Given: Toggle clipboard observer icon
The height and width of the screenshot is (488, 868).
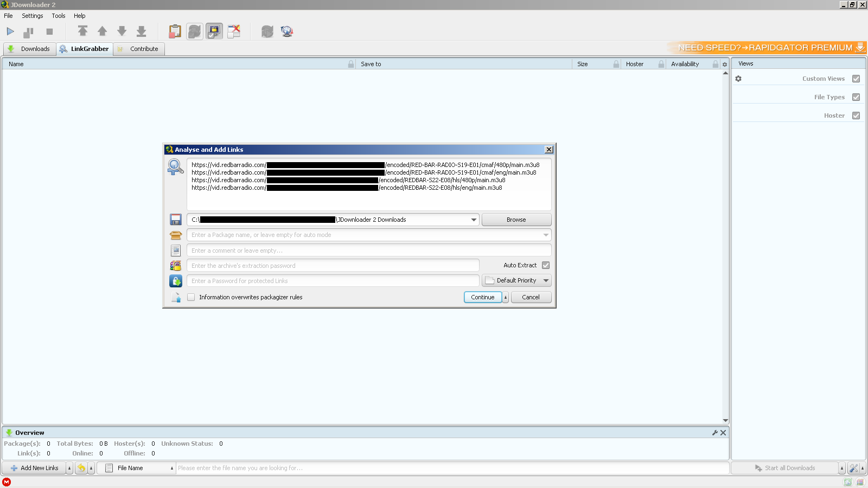Looking at the screenshot, I should 175,31.
